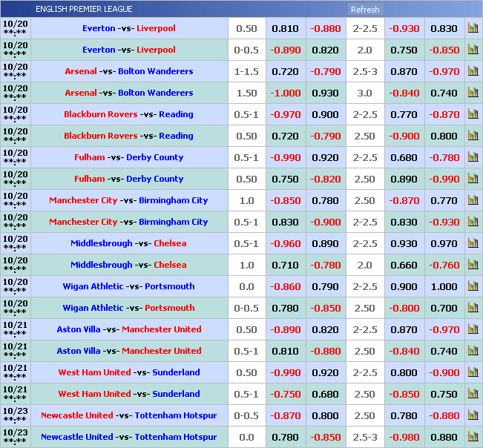483x448 pixels.
Task: Open stats chart for Arsenal row with 1.50 handicap
Action: coord(473,93)
